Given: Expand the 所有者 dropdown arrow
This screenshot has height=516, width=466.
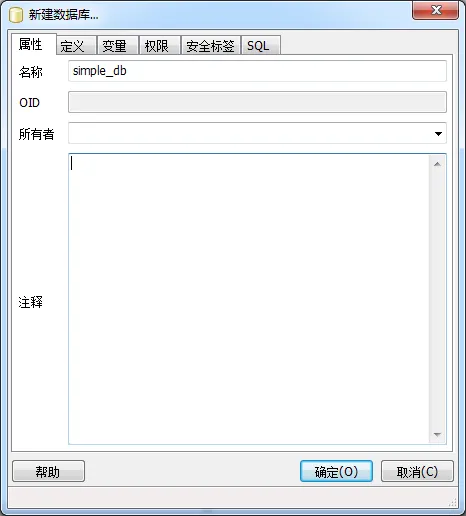Looking at the screenshot, I should click(438, 134).
